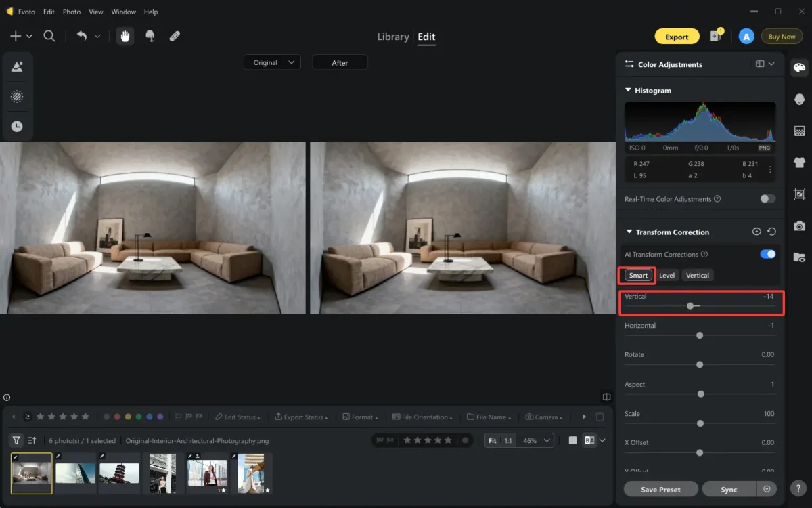Select the Hand pan tool
The image size is (812, 508).
125,37
